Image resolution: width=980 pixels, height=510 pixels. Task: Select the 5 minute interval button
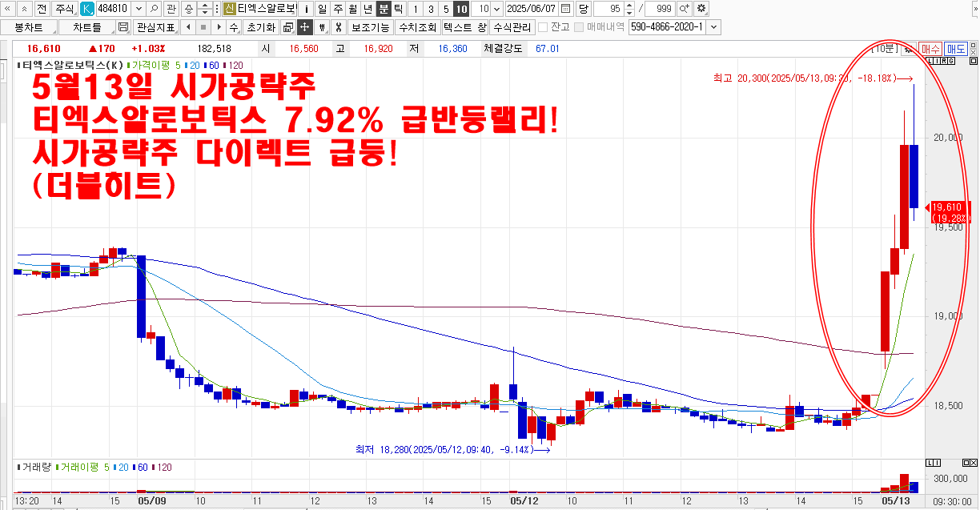click(445, 9)
